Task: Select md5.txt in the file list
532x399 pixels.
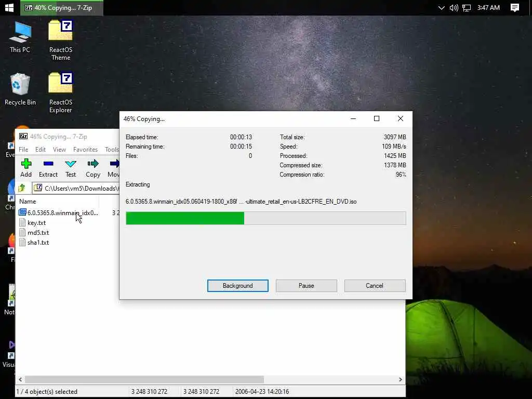Action: (38, 232)
